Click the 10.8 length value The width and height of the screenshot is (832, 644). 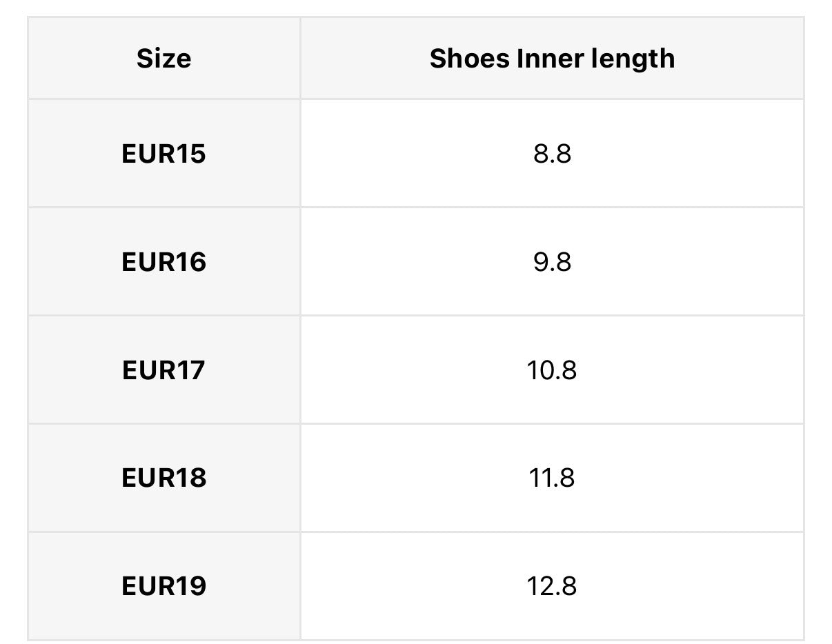pos(552,370)
